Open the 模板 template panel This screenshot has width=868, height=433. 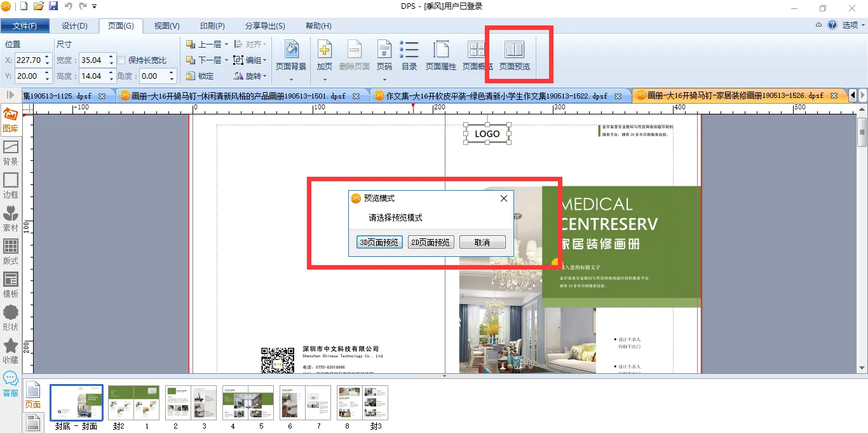tap(11, 285)
